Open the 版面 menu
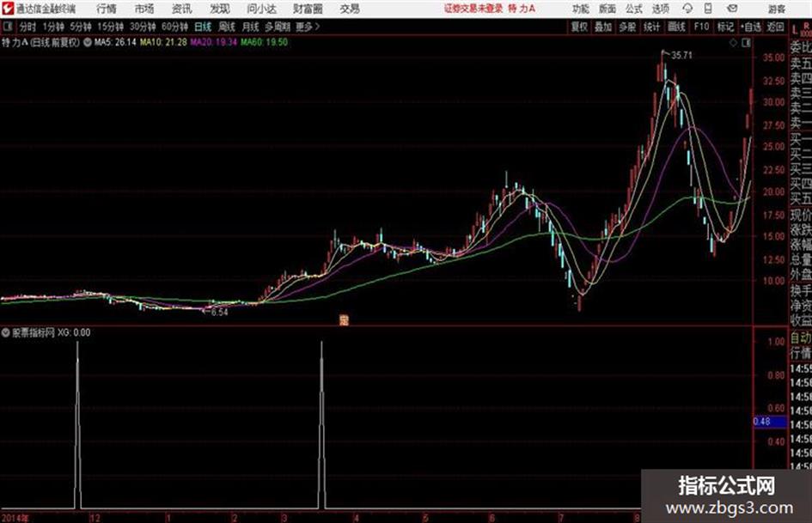The image size is (812, 523). click(x=607, y=9)
